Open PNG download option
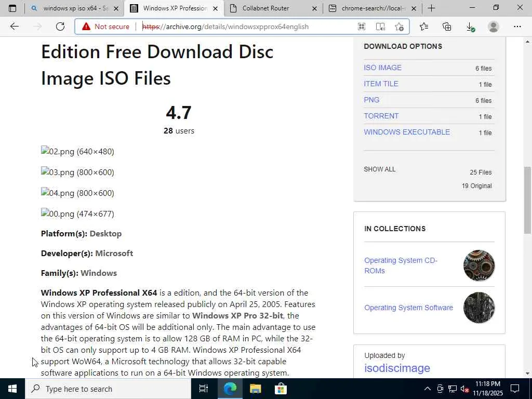 click(371, 100)
